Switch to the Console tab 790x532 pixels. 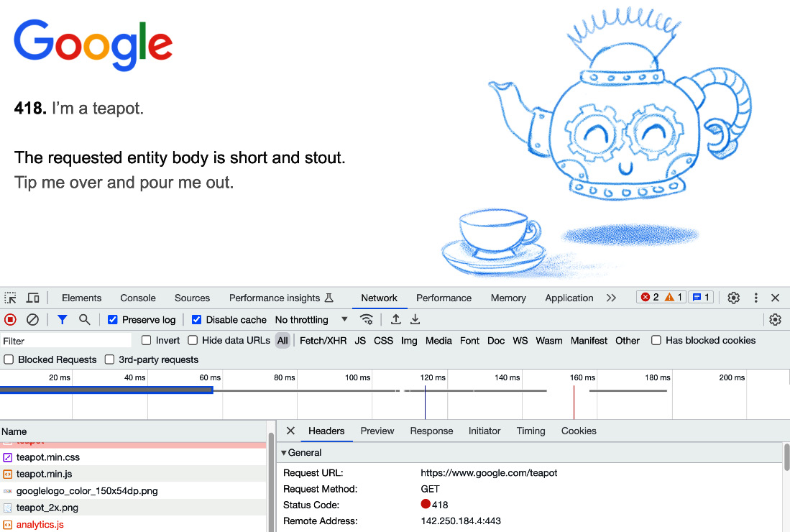pos(138,298)
